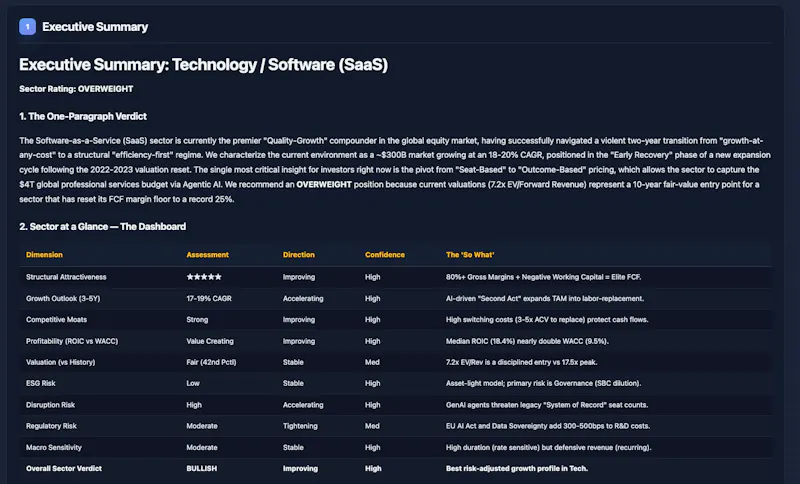Viewport: 800px width, 484px height.
Task: Click 'Executive Summary: Technology / Software (SaaS)' title
Action: click(x=204, y=65)
